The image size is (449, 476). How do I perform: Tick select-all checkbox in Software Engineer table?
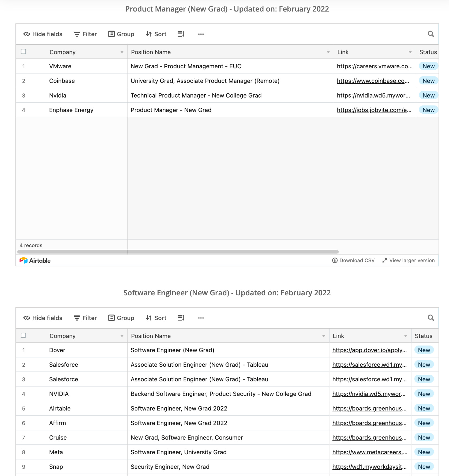click(x=24, y=335)
